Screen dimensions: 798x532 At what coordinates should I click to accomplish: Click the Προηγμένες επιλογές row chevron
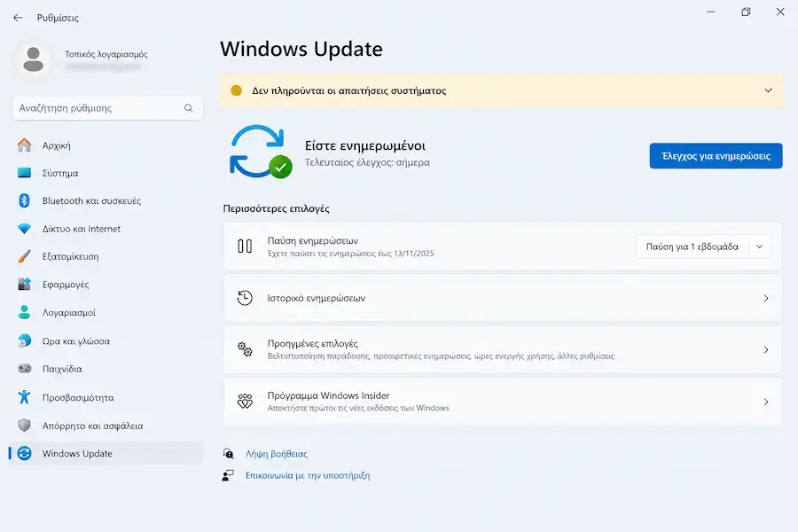[766, 349]
